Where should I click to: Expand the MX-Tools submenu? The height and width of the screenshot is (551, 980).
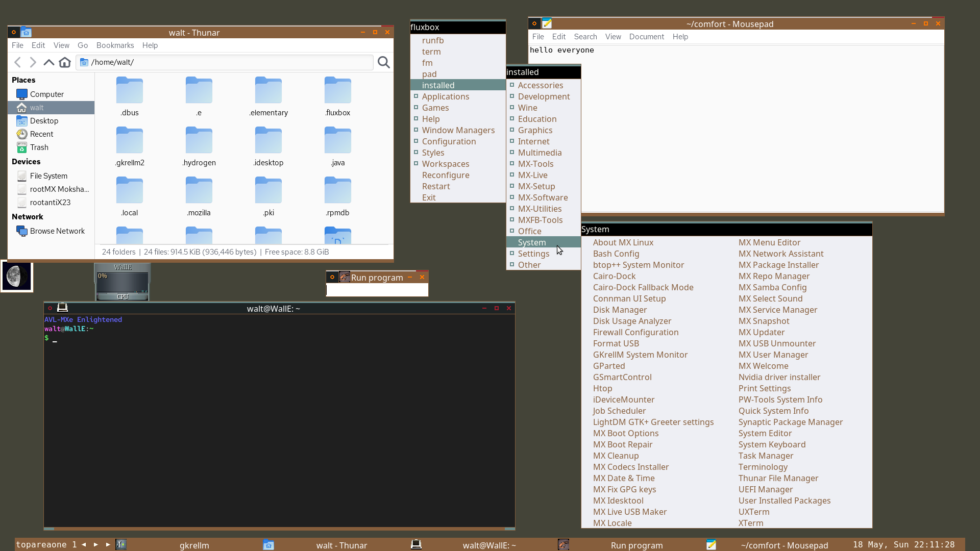[x=535, y=164]
